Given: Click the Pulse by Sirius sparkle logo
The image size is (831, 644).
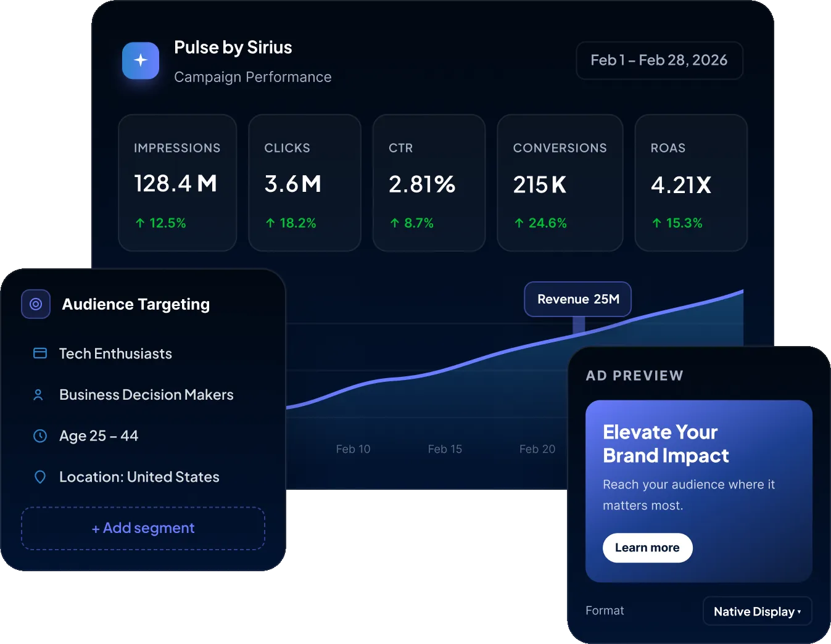Looking at the screenshot, I should tap(141, 60).
